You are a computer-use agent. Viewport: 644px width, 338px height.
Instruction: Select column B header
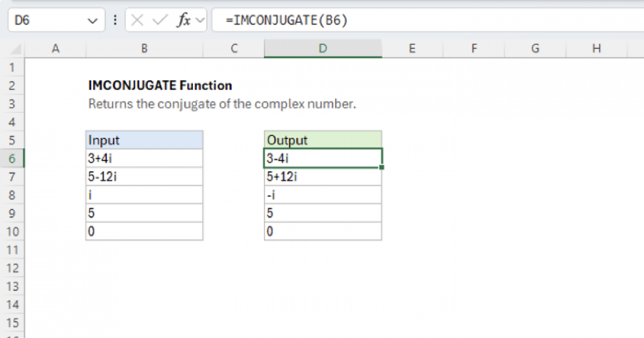(144, 48)
